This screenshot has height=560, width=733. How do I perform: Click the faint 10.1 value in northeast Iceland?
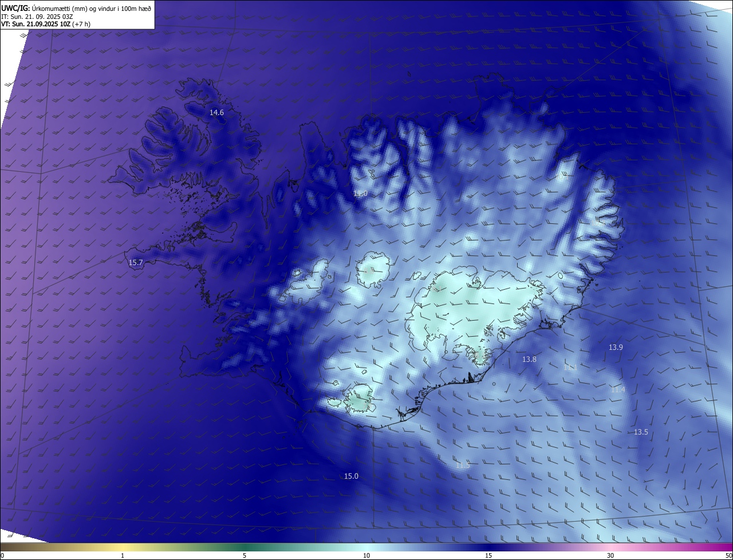coord(563,177)
